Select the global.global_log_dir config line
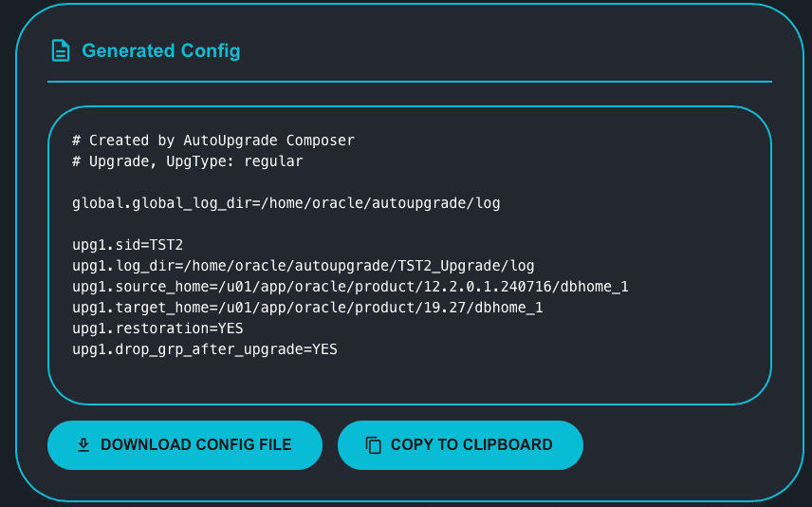The height and width of the screenshot is (507, 812). [286, 203]
